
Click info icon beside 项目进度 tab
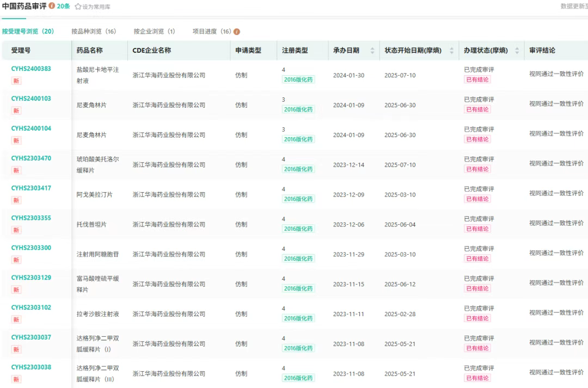pyautogui.click(x=237, y=32)
